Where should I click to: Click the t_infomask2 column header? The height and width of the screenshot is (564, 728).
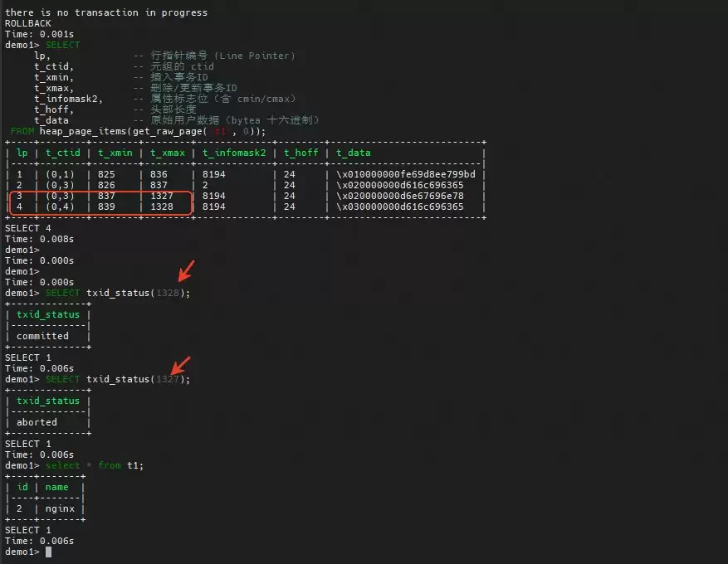234,153
